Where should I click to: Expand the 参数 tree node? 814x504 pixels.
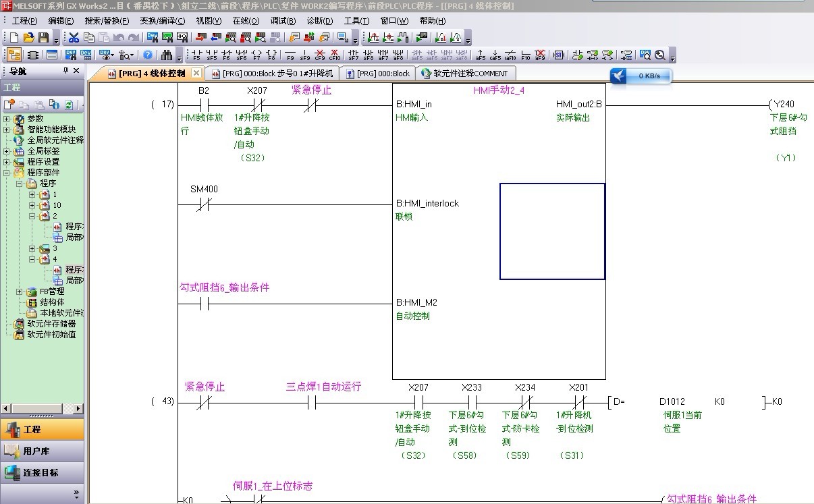tap(7, 119)
